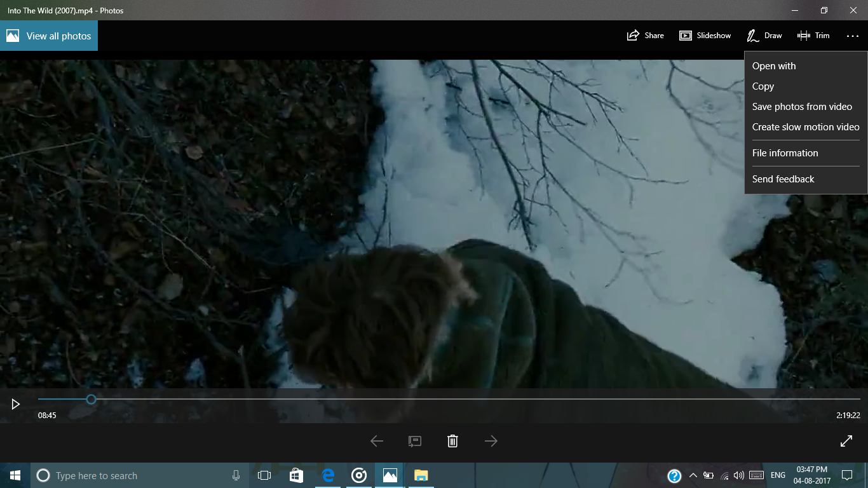Open the Trim tool
The image size is (868, 488).
point(814,36)
